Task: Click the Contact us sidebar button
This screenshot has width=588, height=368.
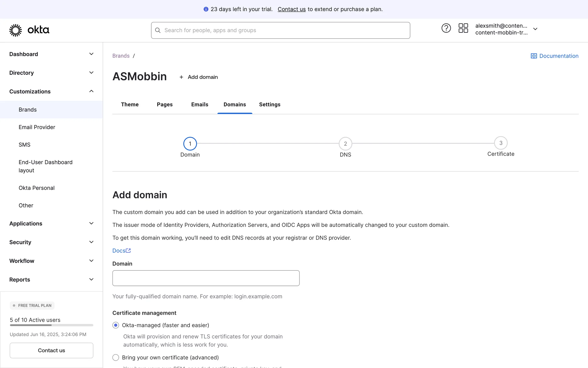Action: point(51,350)
